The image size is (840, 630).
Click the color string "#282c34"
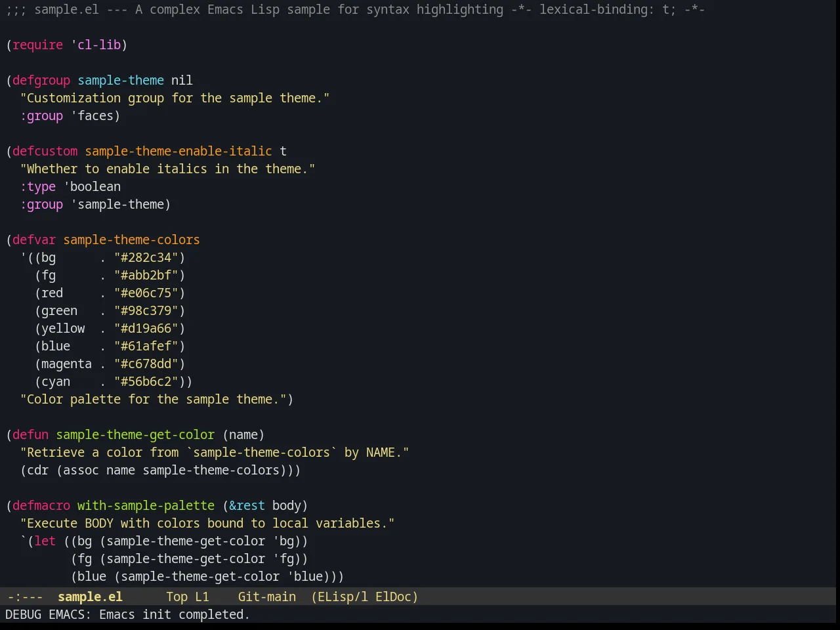(146, 257)
